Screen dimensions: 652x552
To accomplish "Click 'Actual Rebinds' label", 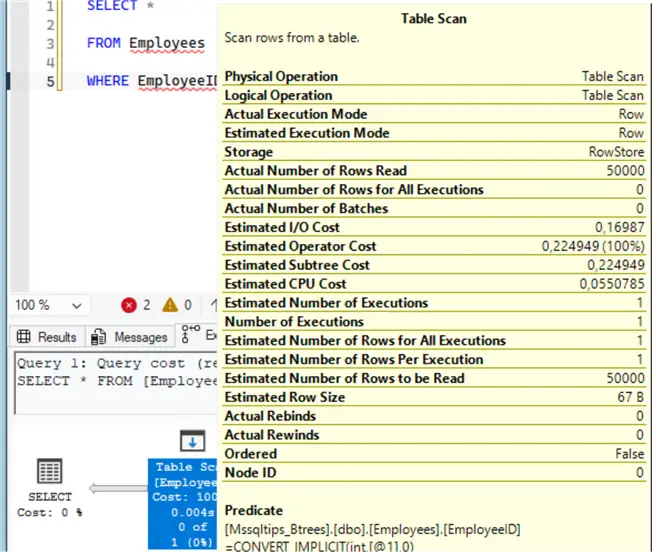I will click(x=270, y=416).
